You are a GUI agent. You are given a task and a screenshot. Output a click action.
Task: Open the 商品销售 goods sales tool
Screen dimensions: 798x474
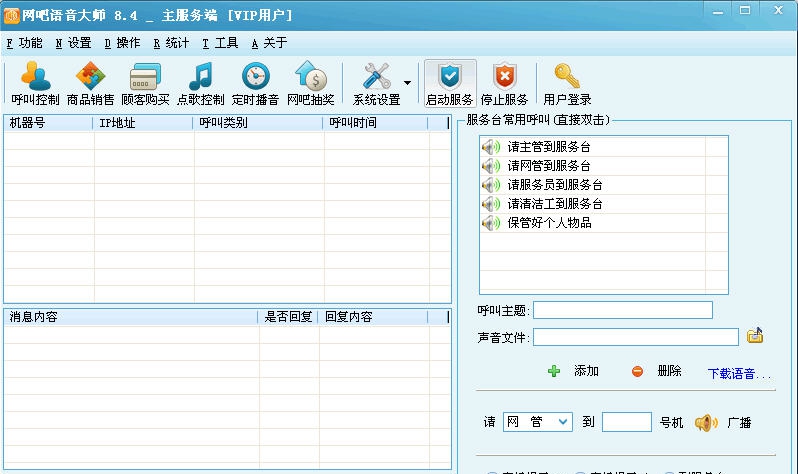[x=90, y=83]
